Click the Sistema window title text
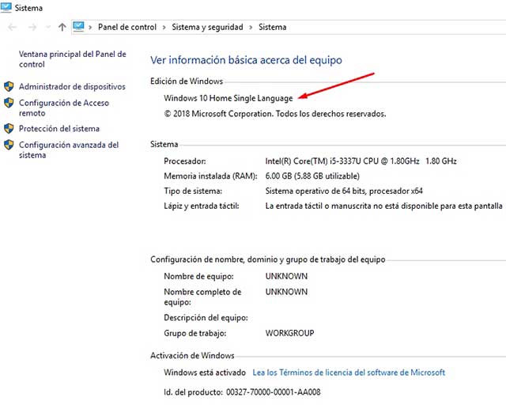The height and width of the screenshot is (420, 506). pos(28,8)
